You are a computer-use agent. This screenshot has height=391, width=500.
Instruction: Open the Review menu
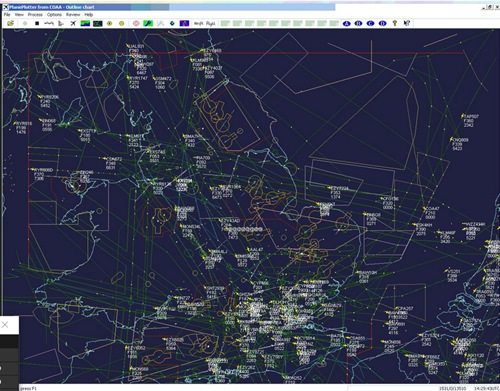[x=73, y=15]
